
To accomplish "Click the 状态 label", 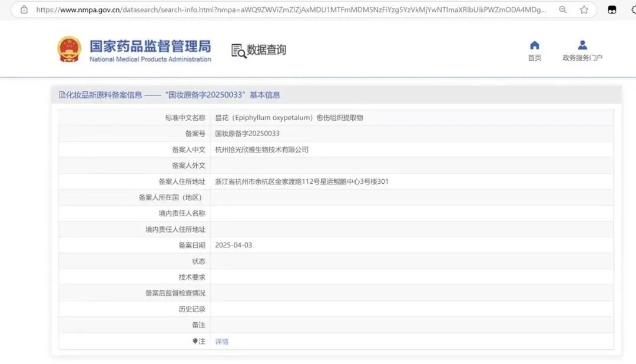I will (x=198, y=262).
